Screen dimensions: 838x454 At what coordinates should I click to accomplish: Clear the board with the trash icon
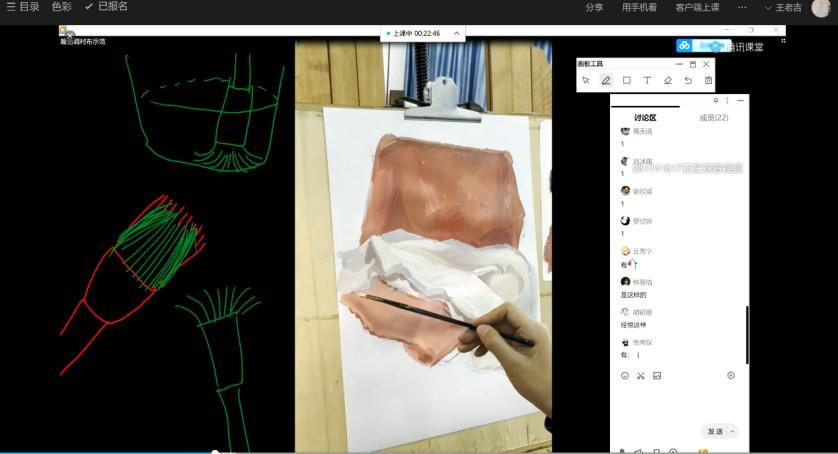click(708, 80)
